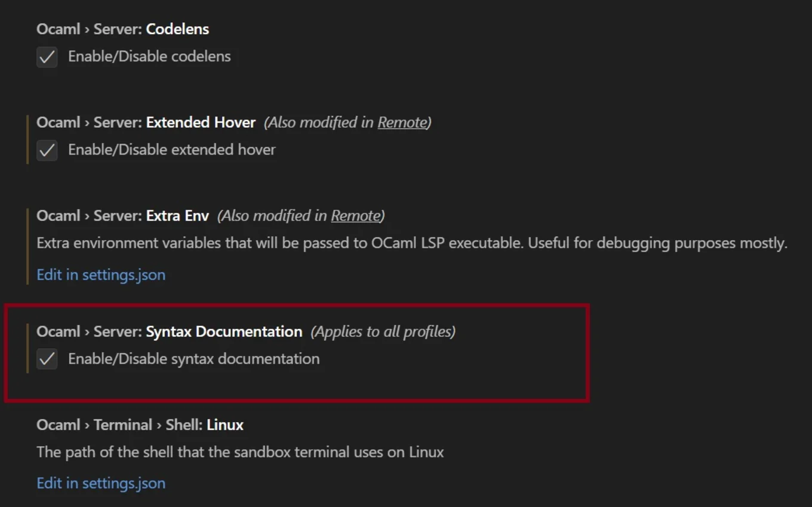Select the Extra Env setting title
Image resolution: width=812 pixels, height=507 pixels.
124,216
